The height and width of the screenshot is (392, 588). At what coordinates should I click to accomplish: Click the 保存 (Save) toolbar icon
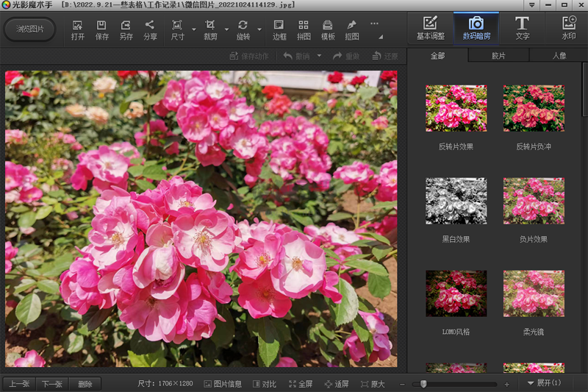(x=102, y=29)
